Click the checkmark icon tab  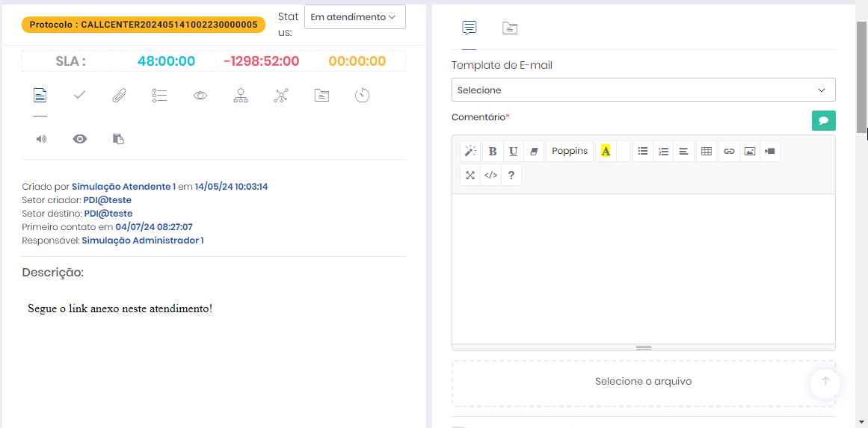(x=79, y=96)
